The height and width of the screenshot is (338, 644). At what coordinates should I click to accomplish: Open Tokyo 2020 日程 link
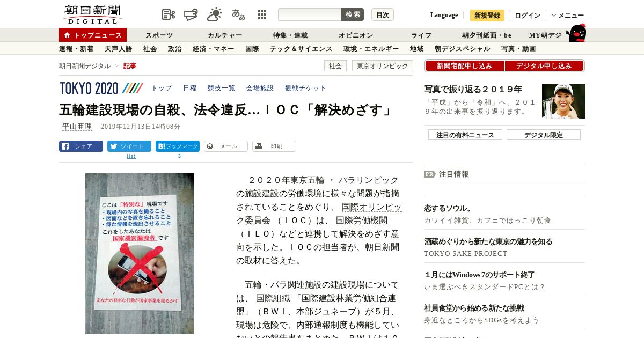[189, 88]
